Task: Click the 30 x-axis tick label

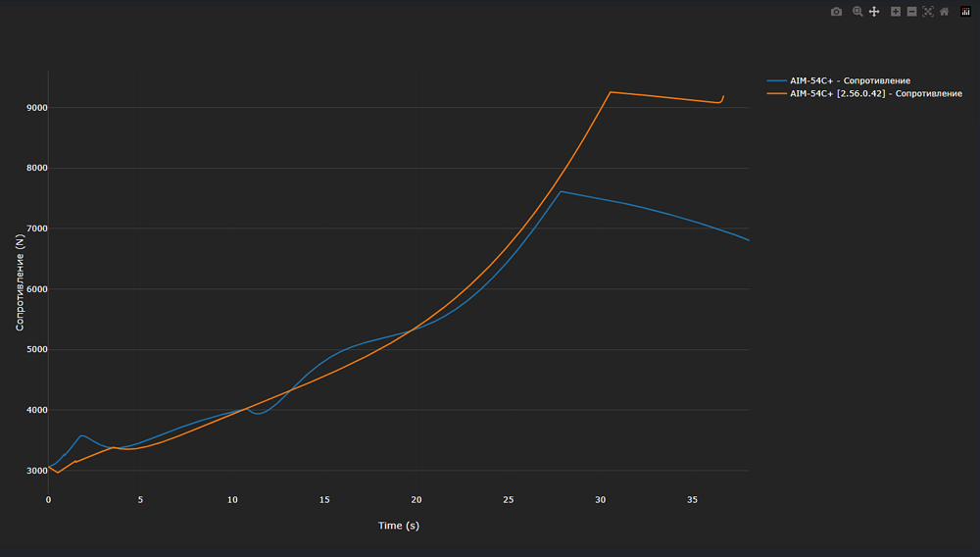Action: [x=600, y=500]
